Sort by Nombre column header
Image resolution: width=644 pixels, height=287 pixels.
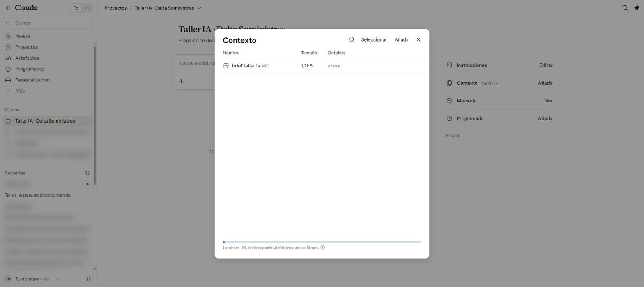[231, 53]
